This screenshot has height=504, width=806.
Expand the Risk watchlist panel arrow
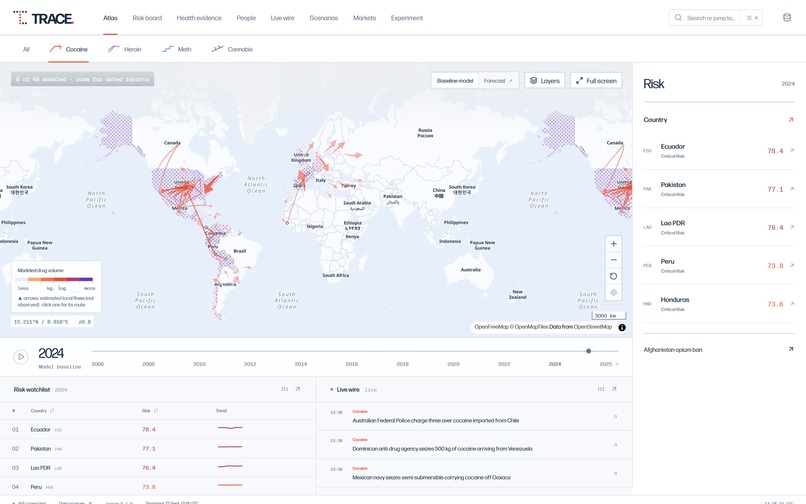[x=298, y=389]
